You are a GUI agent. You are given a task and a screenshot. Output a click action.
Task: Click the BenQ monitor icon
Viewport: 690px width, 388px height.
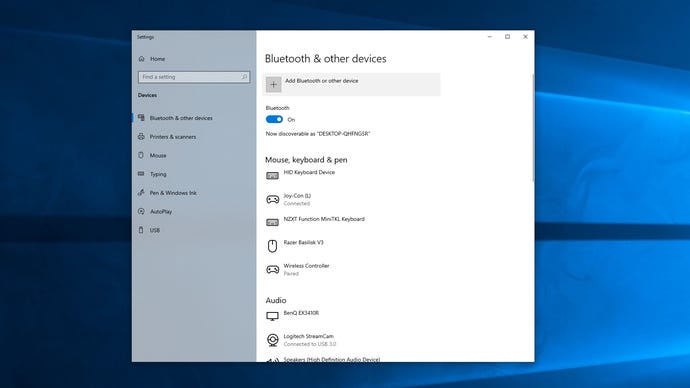tap(272, 316)
